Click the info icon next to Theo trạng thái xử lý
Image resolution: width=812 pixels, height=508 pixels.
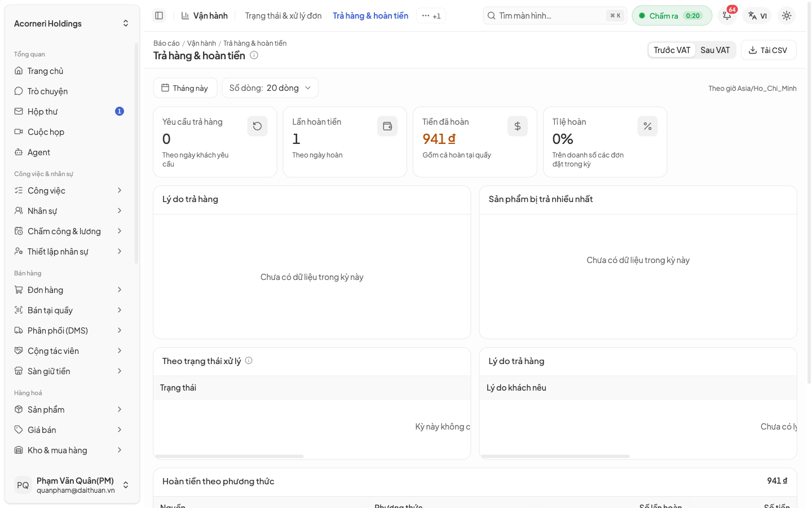tap(249, 361)
